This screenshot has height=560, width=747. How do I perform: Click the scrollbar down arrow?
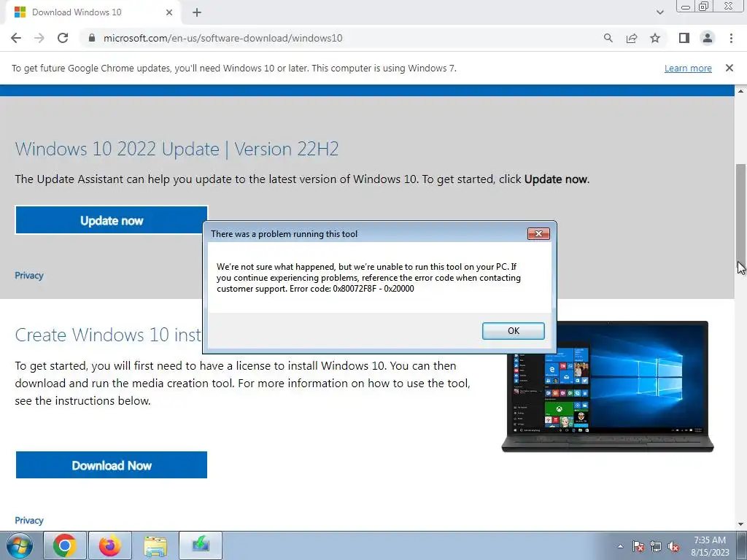pyautogui.click(x=741, y=525)
